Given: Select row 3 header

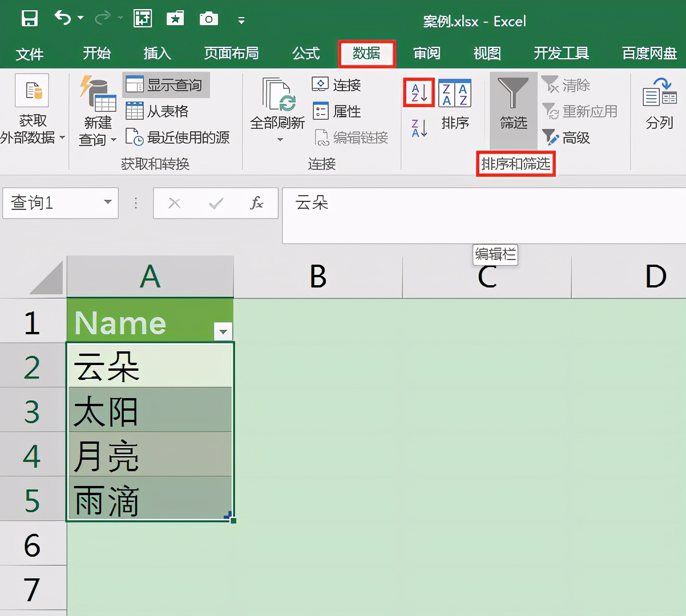Looking at the screenshot, I should tap(33, 410).
